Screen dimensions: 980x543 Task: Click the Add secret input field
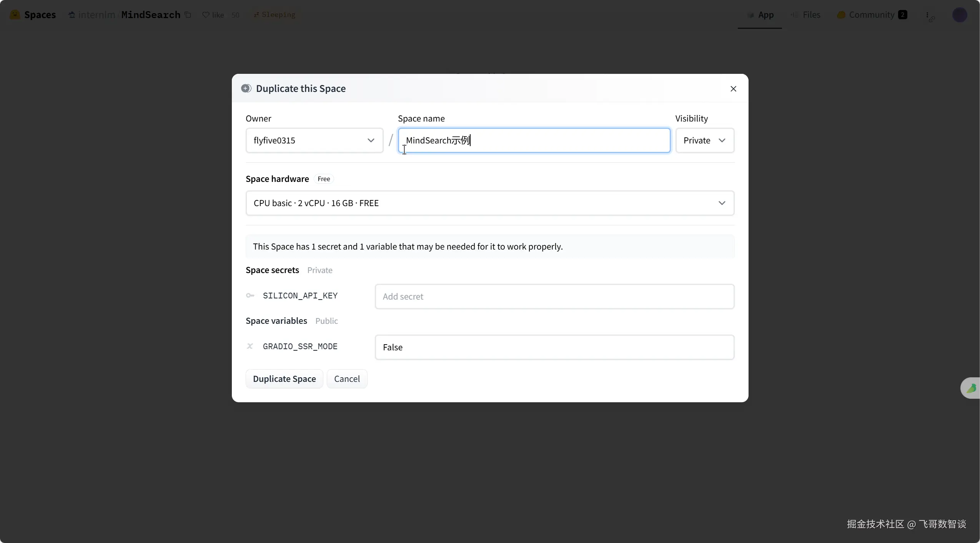[554, 296]
